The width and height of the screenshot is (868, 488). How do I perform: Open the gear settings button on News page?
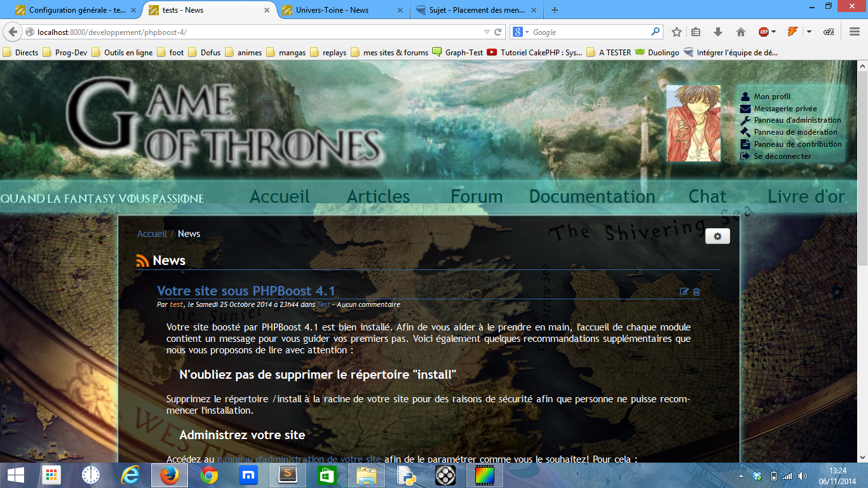click(717, 236)
